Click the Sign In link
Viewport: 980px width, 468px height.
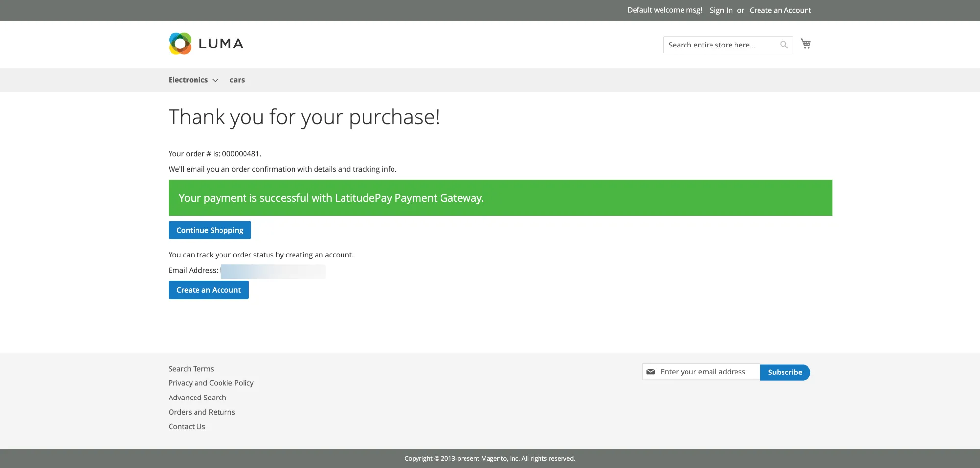coord(721,10)
